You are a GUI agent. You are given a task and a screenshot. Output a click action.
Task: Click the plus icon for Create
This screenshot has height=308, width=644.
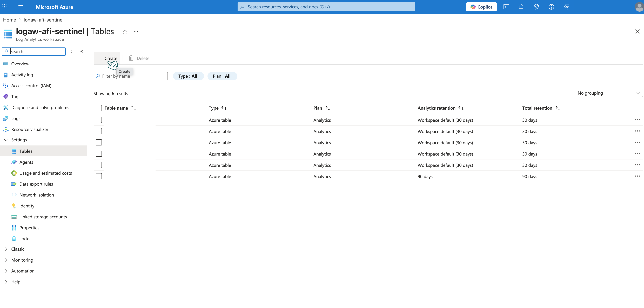99,58
